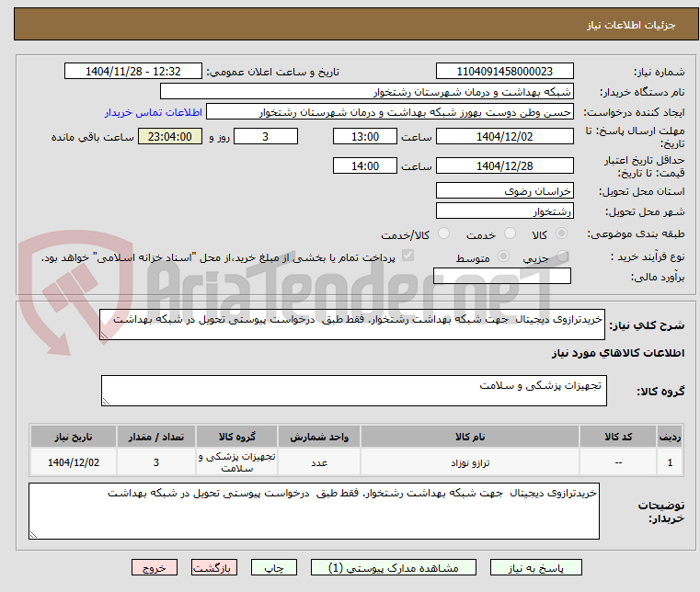Open اطلاعات تماس خریدار link
This screenshot has height=592, width=700.
(154, 112)
